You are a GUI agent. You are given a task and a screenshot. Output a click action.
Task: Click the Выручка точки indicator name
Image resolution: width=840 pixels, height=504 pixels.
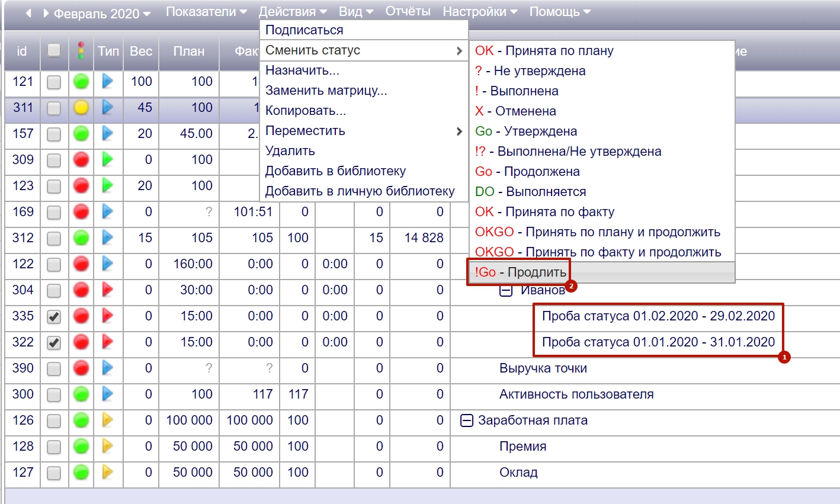point(543,368)
